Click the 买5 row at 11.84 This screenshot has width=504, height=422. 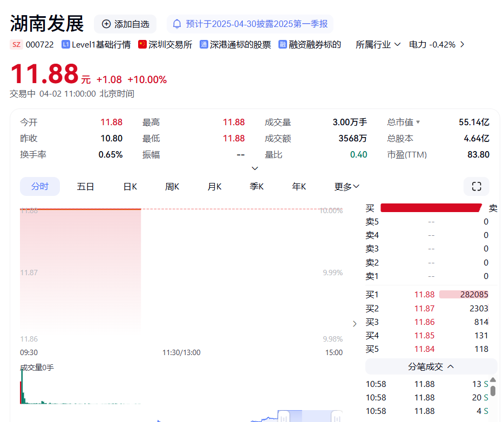point(427,349)
